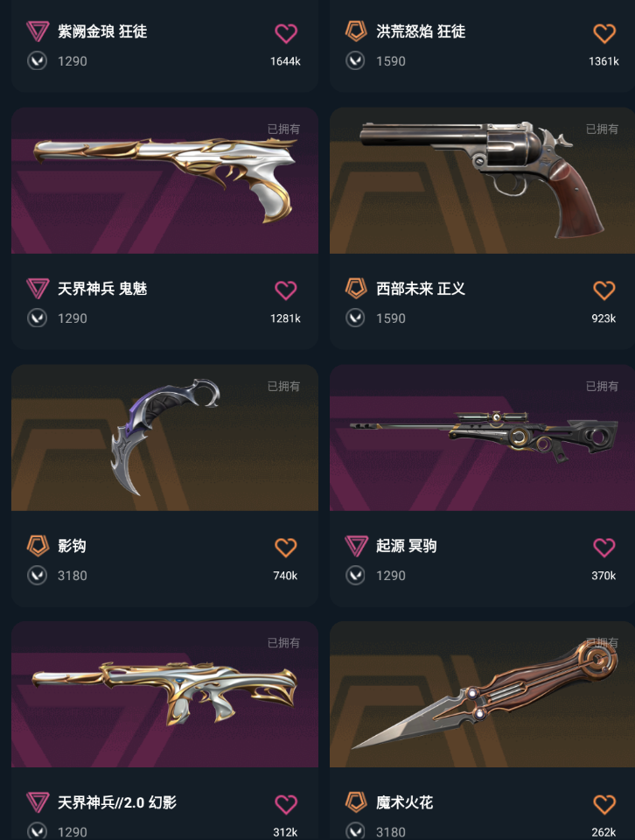Favorite the 天界神兵 鬼魅 skin
This screenshot has height=840, width=635.
pos(286,290)
